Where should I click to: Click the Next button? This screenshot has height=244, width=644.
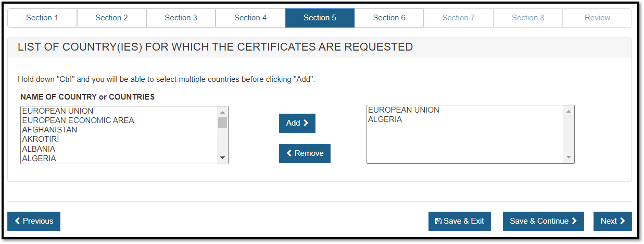tap(612, 221)
